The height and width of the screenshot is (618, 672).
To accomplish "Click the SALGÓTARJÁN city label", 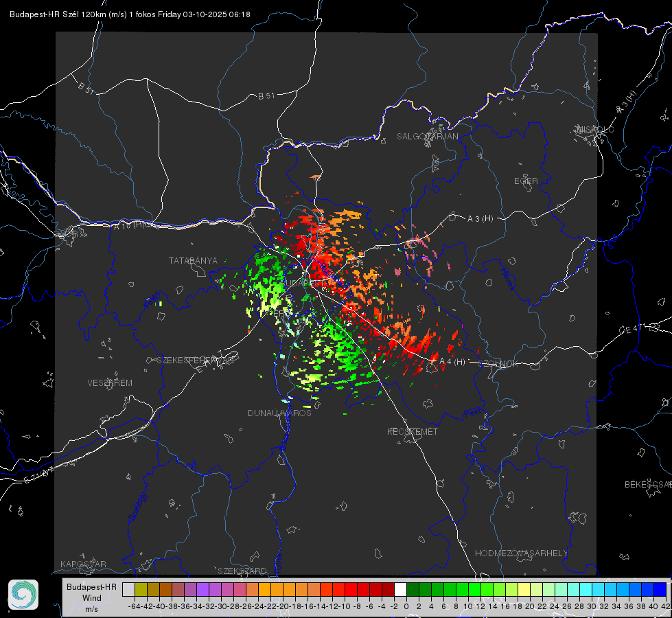I will click(x=427, y=137).
